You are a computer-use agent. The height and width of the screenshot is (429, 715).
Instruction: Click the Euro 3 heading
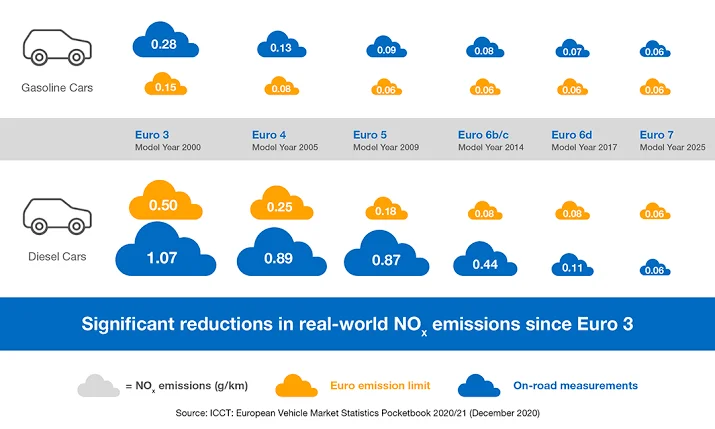(x=152, y=135)
